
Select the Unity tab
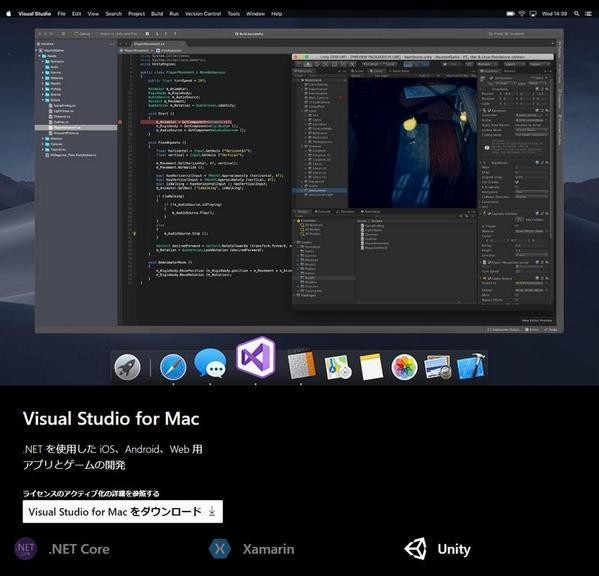tap(437, 549)
